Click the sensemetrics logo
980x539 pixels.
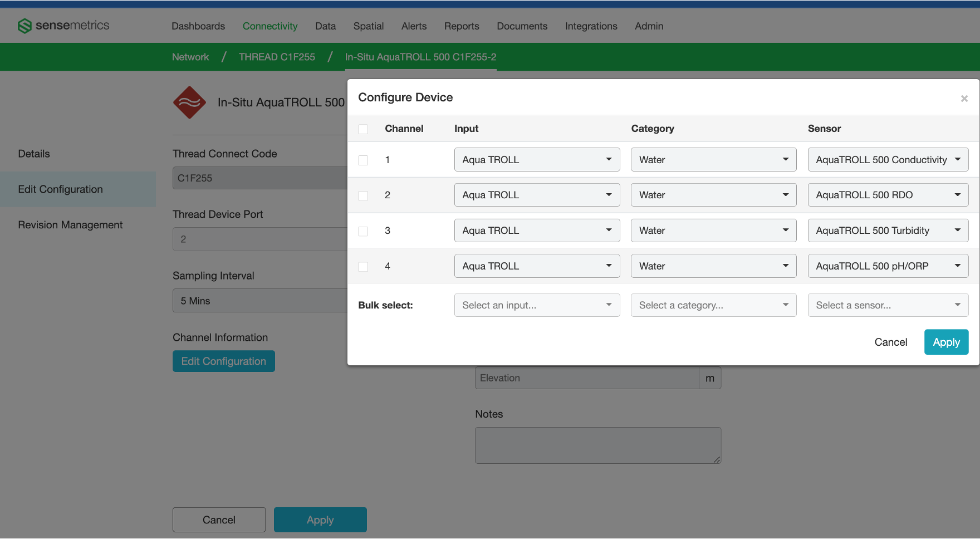tap(63, 26)
